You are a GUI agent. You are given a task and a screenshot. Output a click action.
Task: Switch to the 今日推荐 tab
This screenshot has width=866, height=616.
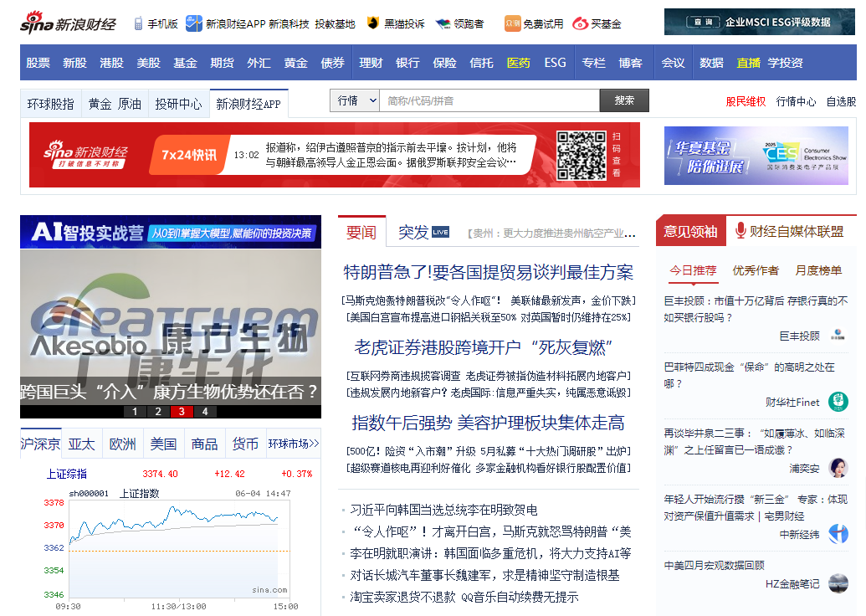click(x=693, y=270)
